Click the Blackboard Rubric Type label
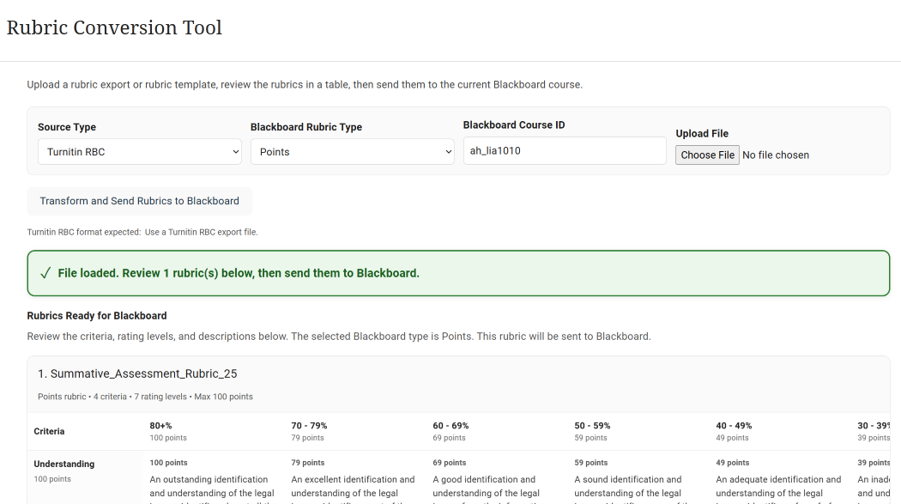The image size is (901, 504). click(x=306, y=127)
